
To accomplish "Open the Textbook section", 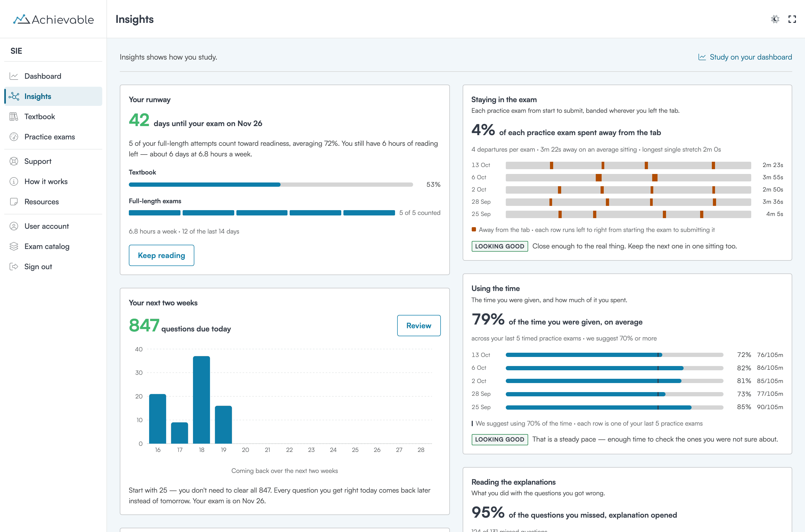I will 53,117.
